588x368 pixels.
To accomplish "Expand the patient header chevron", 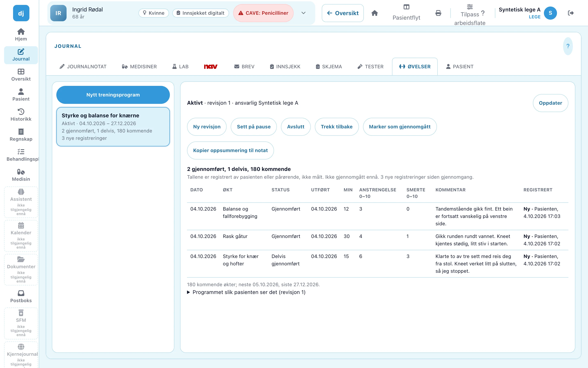I will tap(303, 13).
